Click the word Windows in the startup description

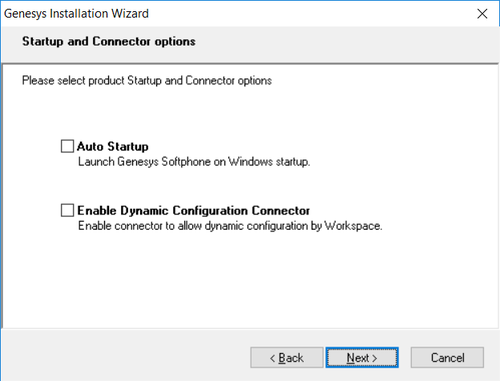(x=250, y=162)
